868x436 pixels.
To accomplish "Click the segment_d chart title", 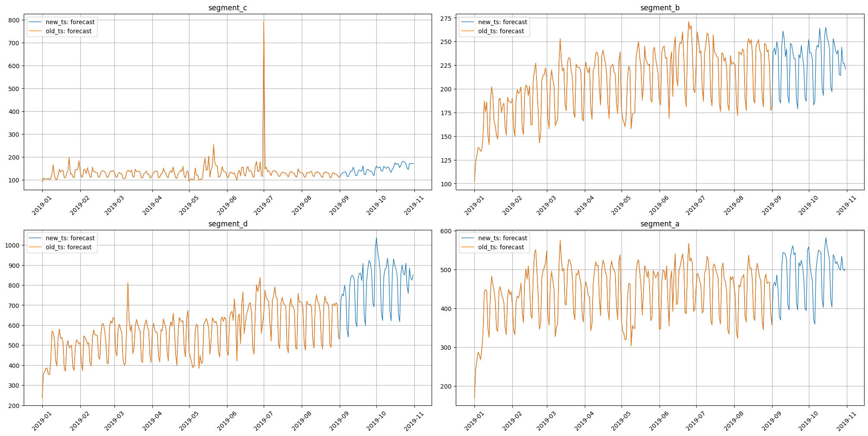I will [x=227, y=224].
